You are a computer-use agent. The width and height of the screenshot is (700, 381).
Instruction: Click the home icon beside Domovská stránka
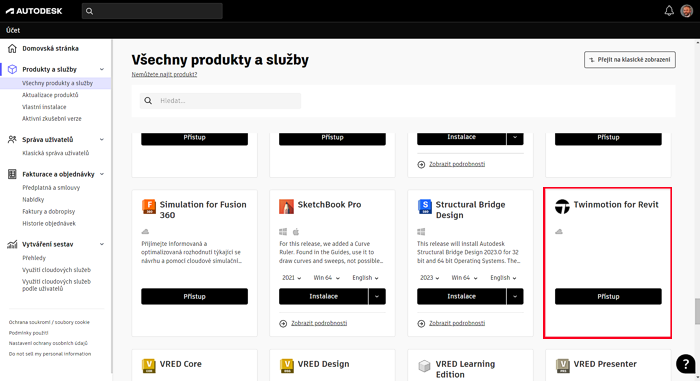click(12, 48)
